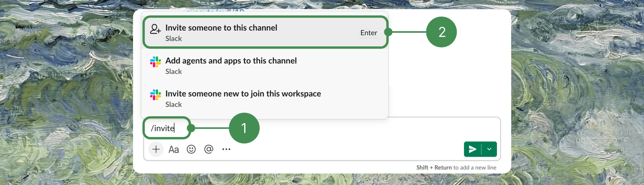The width and height of the screenshot is (644, 185).
Task: Click the Slack logo beside 'Invite someone new'
Action: 155,95
